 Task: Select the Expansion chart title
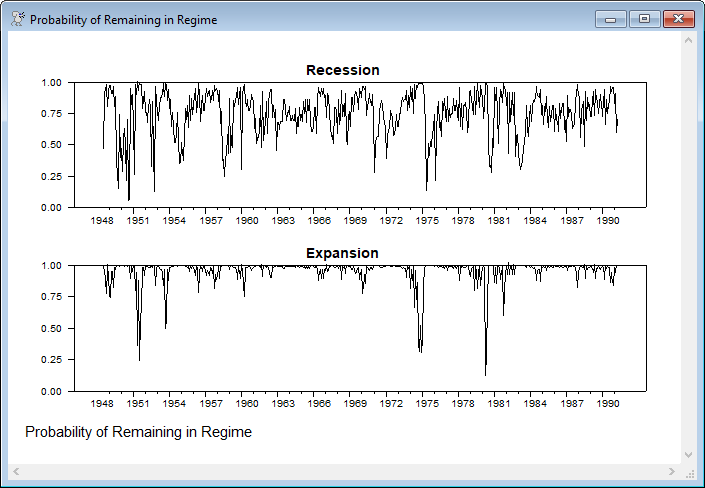342,253
